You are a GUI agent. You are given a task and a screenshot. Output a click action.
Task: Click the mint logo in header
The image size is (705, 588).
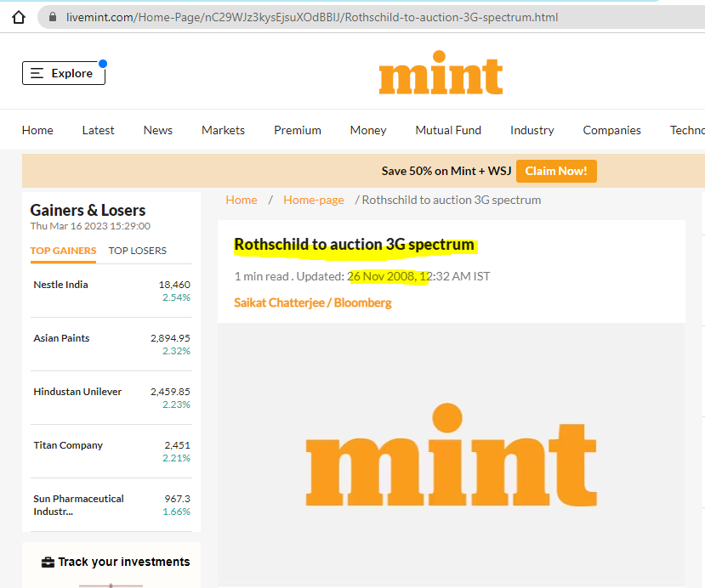pos(441,72)
